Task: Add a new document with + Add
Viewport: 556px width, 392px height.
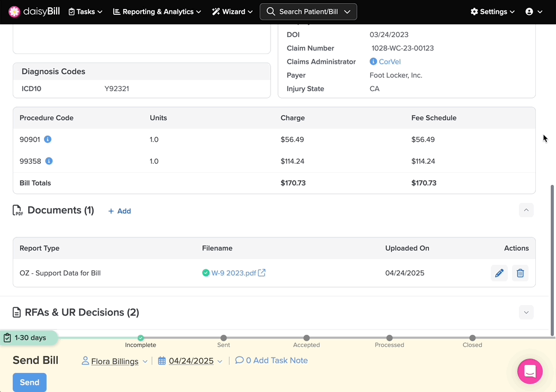Action: [x=120, y=211]
